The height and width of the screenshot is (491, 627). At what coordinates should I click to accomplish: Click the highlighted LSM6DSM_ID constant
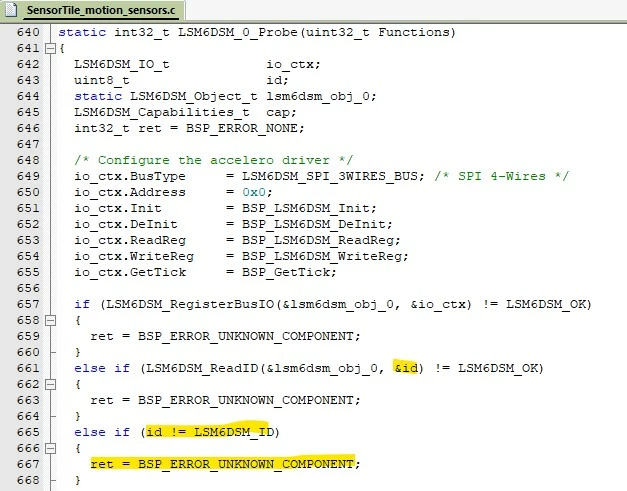234,432
